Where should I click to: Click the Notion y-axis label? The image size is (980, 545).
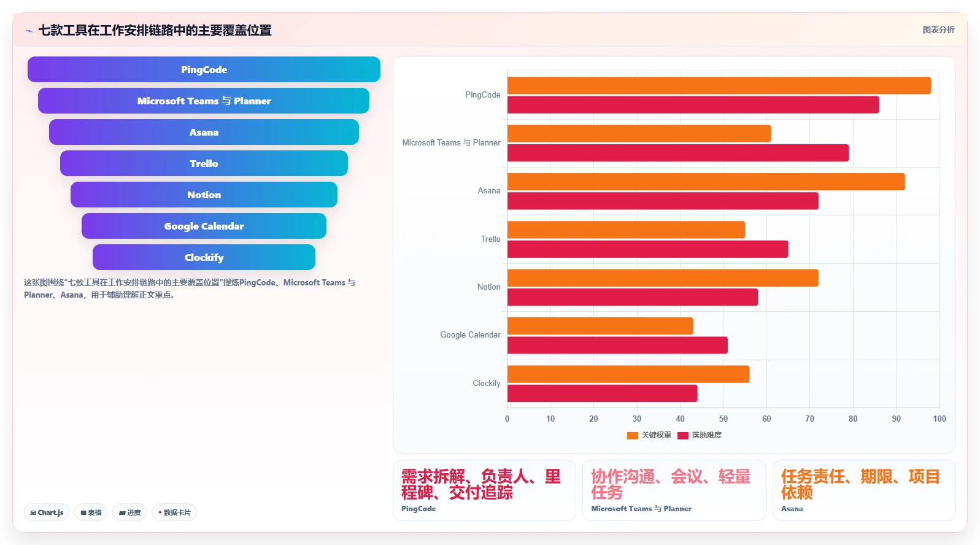click(x=488, y=287)
